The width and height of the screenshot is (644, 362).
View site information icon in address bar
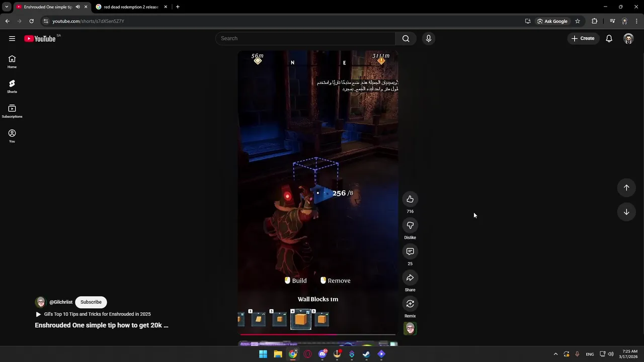[x=46, y=21]
